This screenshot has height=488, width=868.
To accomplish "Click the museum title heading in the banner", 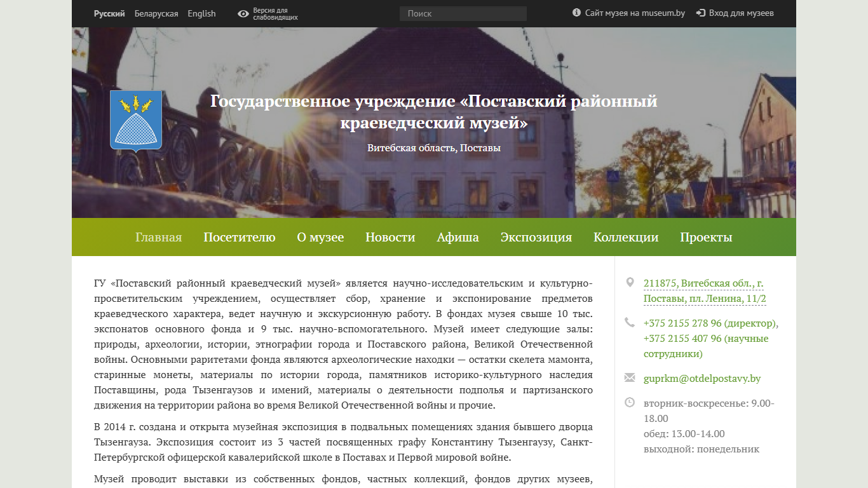I will coord(434,111).
